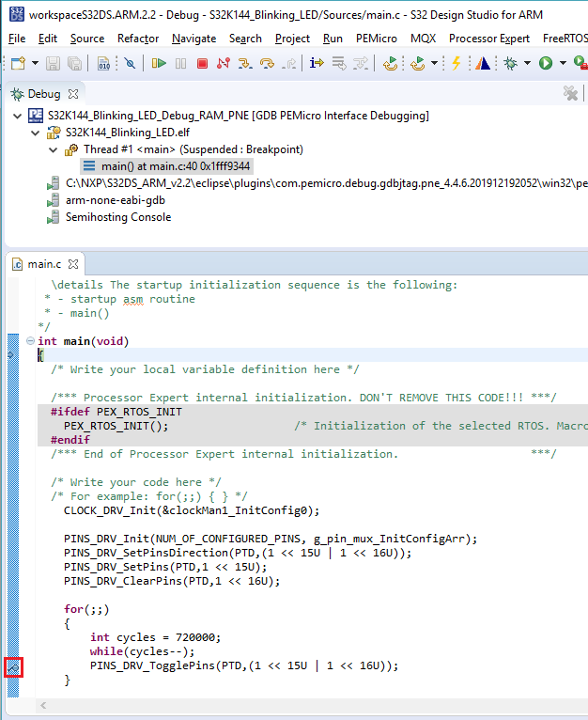588x720 pixels.
Task: Click the 'for(;;)' loop line
Action: point(86,609)
